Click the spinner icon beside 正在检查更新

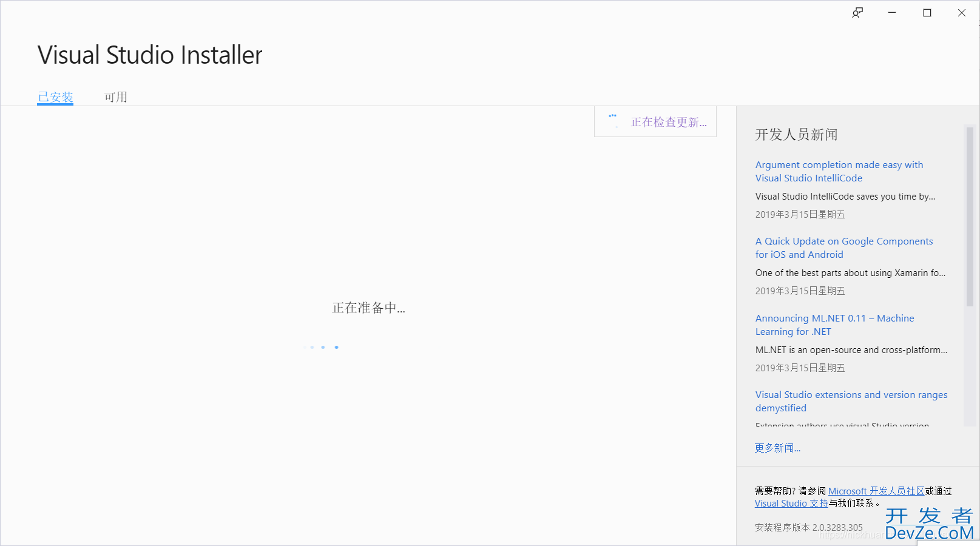[613, 120]
